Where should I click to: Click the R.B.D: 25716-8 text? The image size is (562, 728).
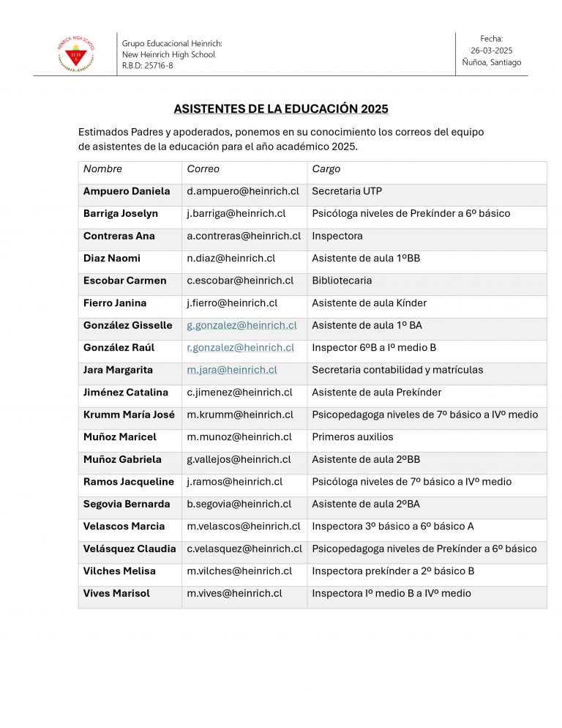(147, 65)
